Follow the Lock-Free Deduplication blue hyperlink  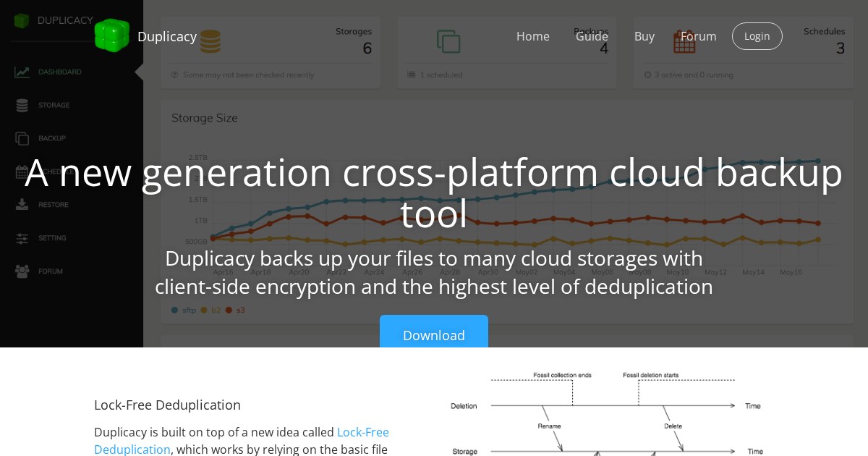[242, 441]
